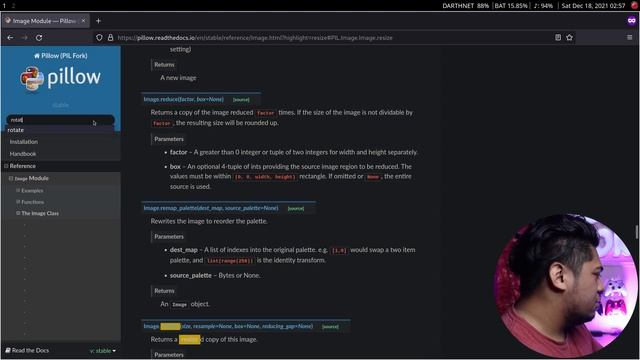Collapse The Image Class entry
The image size is (640, 360).
coord(18,213)
